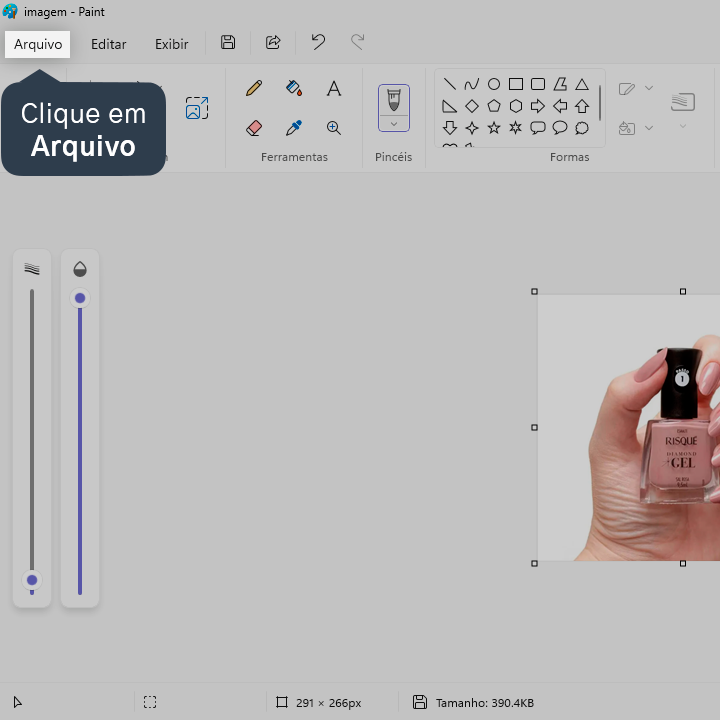Click the Tamanho: 390.4KB status text
This screenshot has width=720, height=720.
(484, 703)
